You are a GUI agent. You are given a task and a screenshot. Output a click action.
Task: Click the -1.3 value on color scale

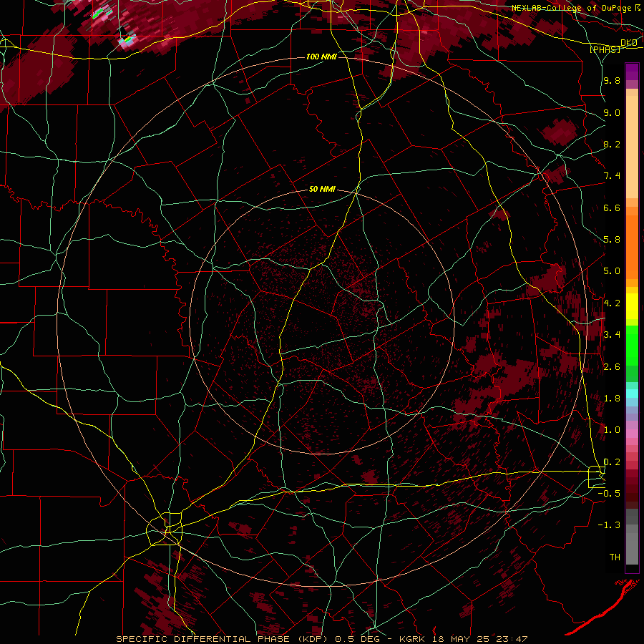(609, 525)
